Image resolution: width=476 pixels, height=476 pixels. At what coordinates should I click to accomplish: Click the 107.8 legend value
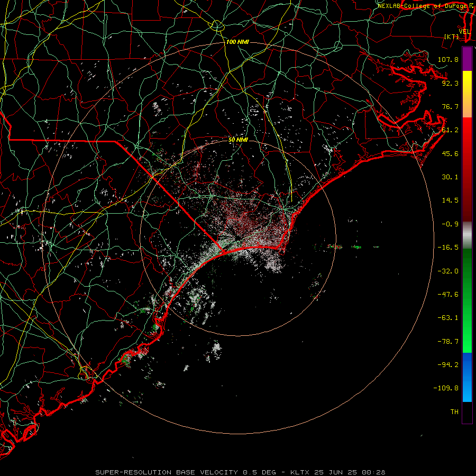(448, 59)
